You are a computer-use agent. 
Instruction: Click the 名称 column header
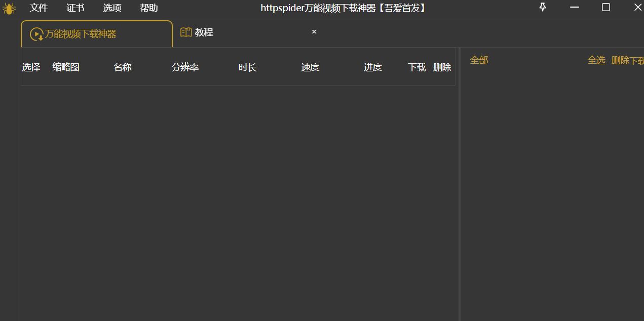122,67
